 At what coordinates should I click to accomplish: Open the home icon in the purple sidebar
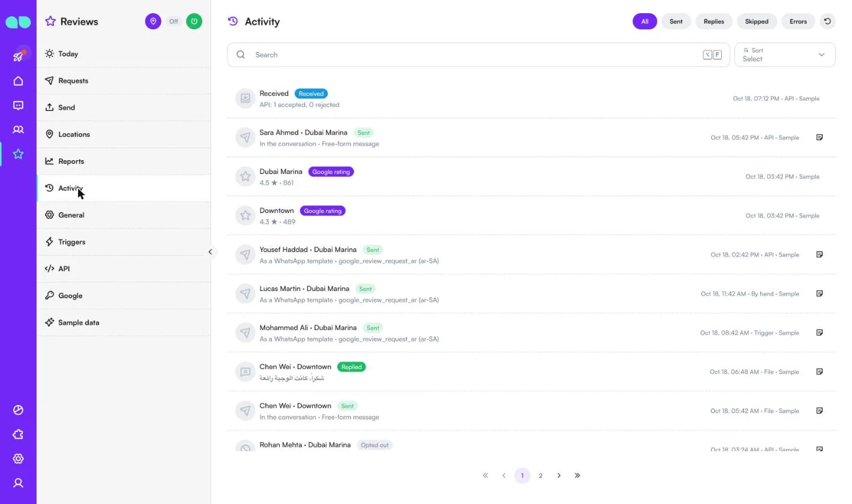(18, 81)
